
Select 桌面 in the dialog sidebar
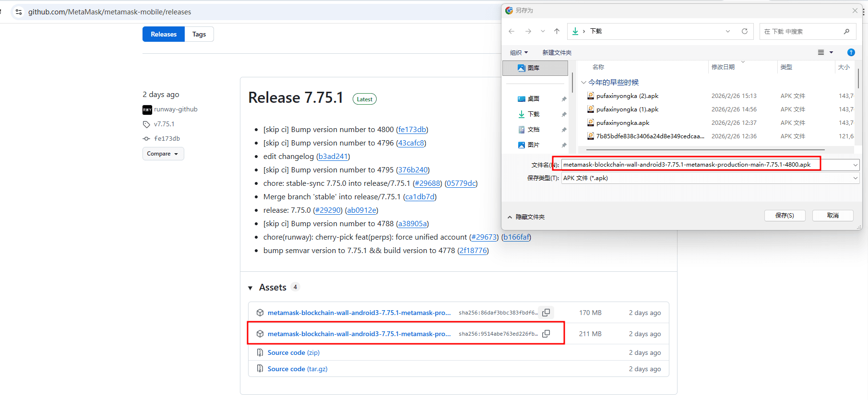click(x=533, y=99)
